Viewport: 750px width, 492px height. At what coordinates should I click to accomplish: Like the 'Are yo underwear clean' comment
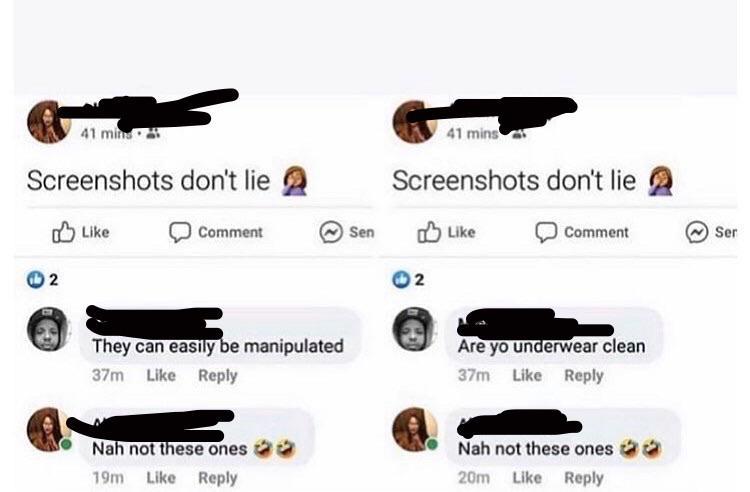coord(527,375)
